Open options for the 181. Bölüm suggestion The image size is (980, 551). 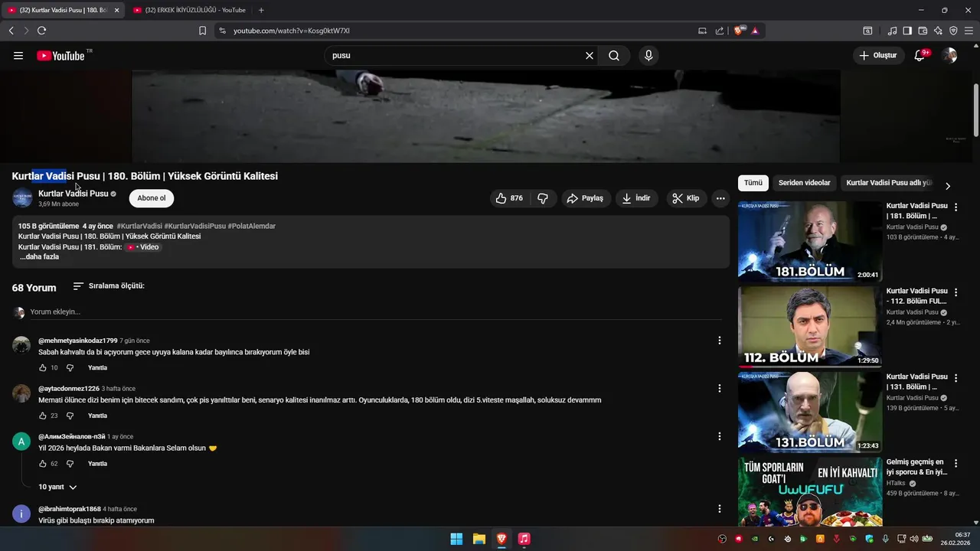[x=955, y=207]
